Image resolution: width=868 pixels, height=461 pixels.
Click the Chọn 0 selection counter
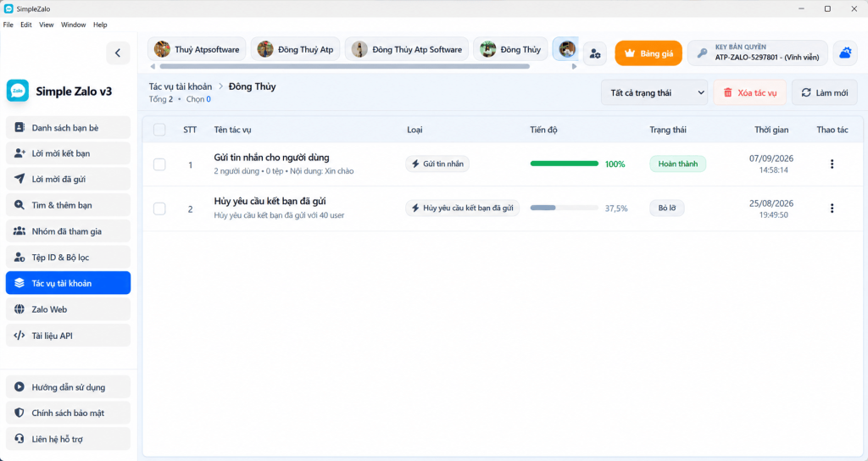(198, 99)
